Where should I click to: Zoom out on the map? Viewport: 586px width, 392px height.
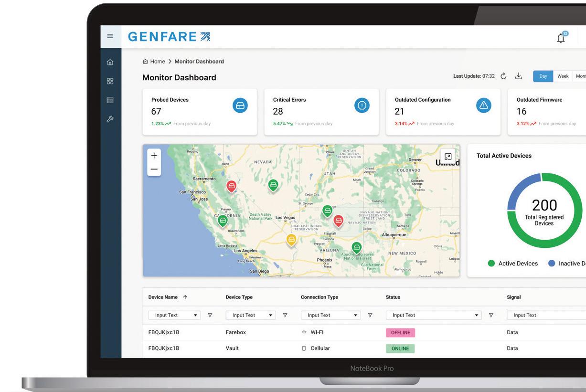[154, 169]
